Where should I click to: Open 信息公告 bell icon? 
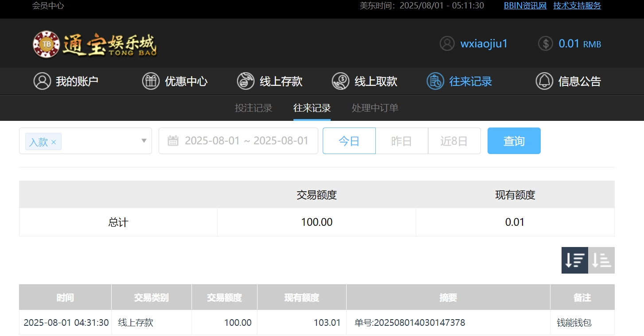click(x=544, y=81)
